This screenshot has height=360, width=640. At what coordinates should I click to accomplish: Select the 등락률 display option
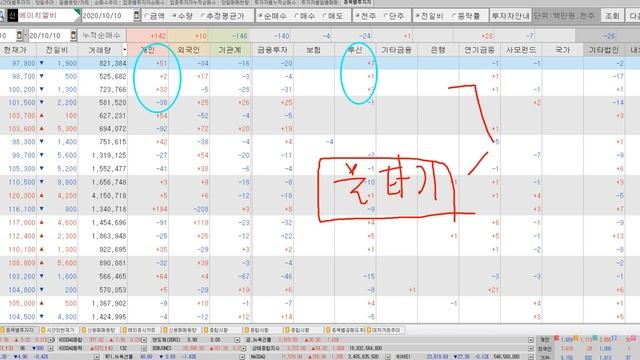466,16
